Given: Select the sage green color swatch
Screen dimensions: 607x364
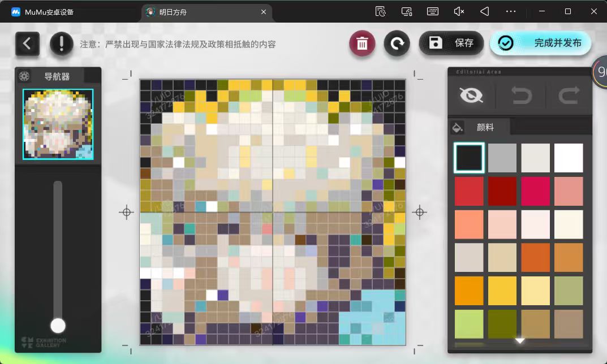Looking at the screenshot, I should point(569,291).
